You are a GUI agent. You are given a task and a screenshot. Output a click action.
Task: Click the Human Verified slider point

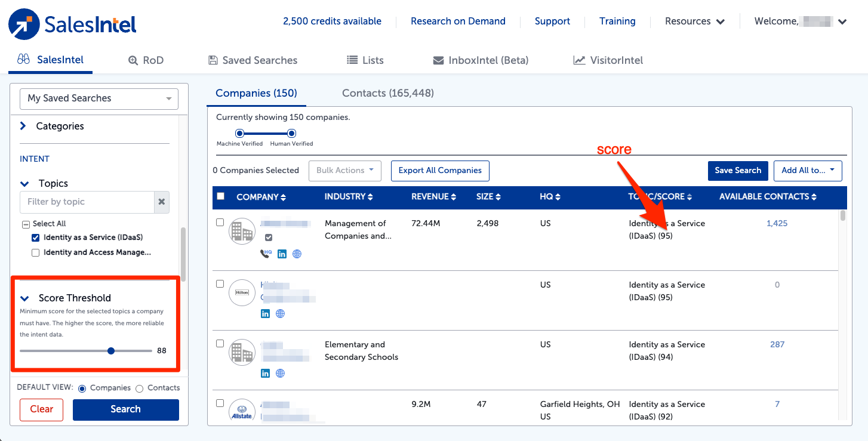(x=291, y=134)
